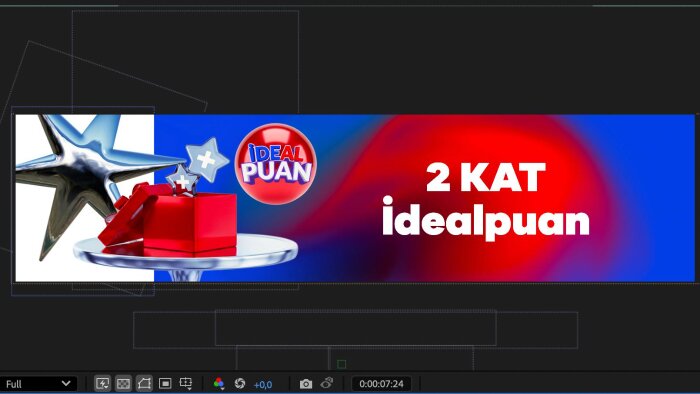Click the Reset Exposure aperture icon
Screen dimensions: 700x394
pos(240,384)
